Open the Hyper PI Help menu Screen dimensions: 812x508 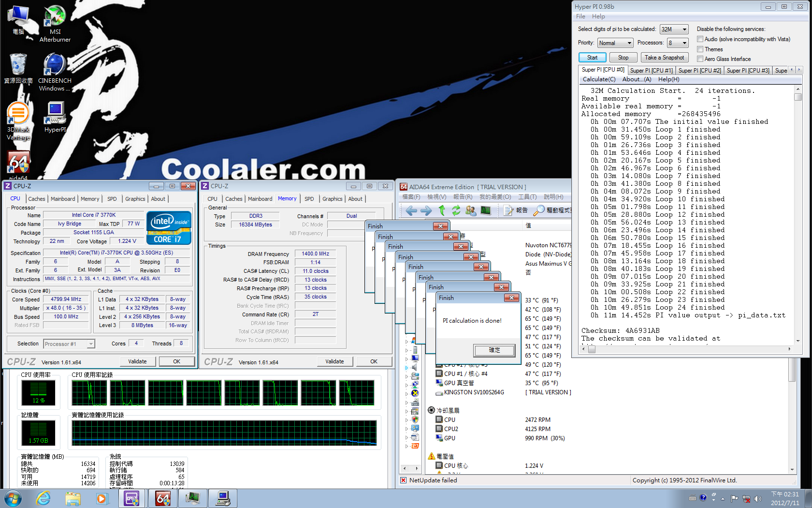click(598, 16)
